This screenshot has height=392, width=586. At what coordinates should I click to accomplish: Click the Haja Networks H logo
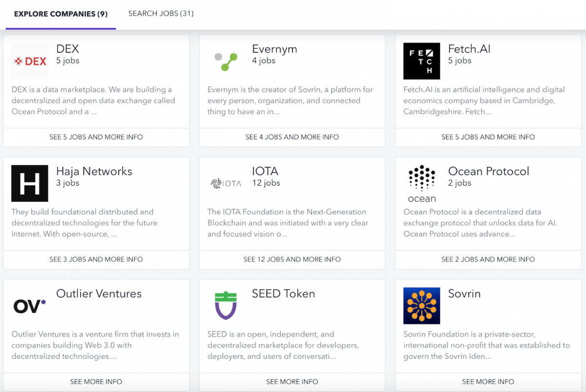[x=30, y=184]
